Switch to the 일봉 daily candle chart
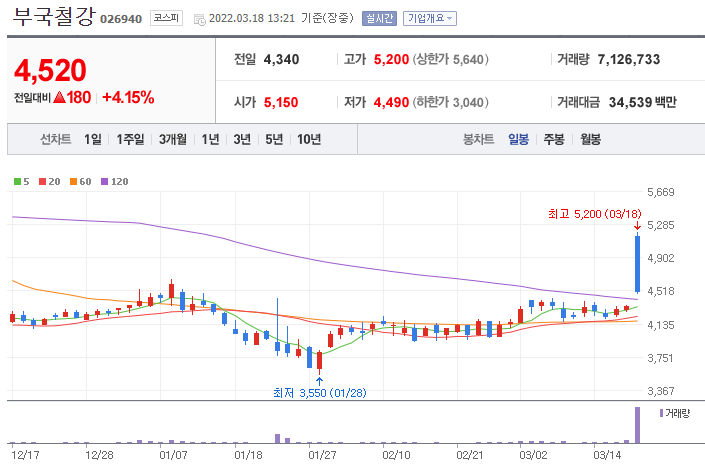Image resolution: width=705 pixels, height=468 pixels. [518, 139]
